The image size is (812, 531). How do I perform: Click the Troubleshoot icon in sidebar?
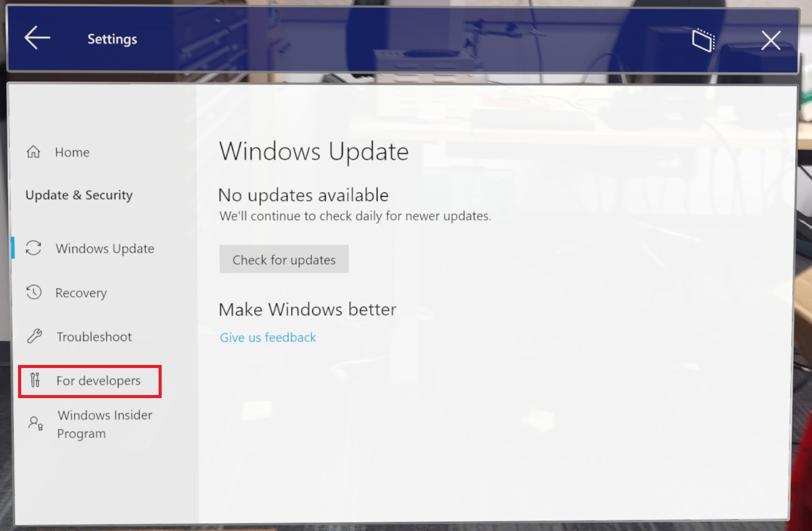[34, 336]
